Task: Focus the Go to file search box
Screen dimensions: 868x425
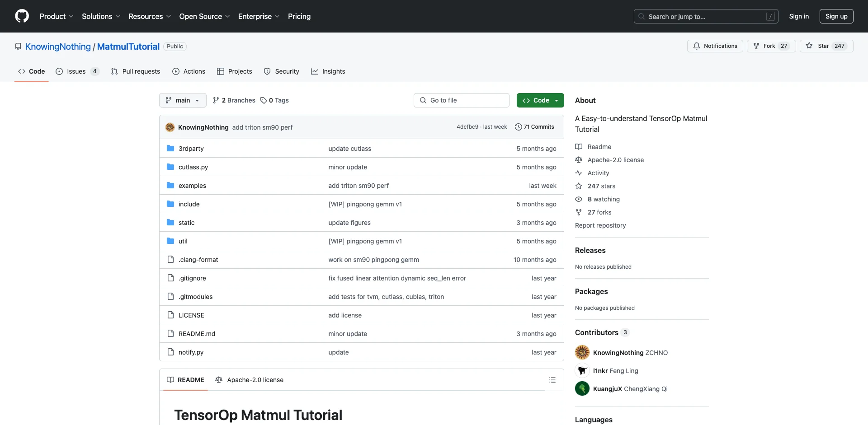Action: click(x=462, y=100)
